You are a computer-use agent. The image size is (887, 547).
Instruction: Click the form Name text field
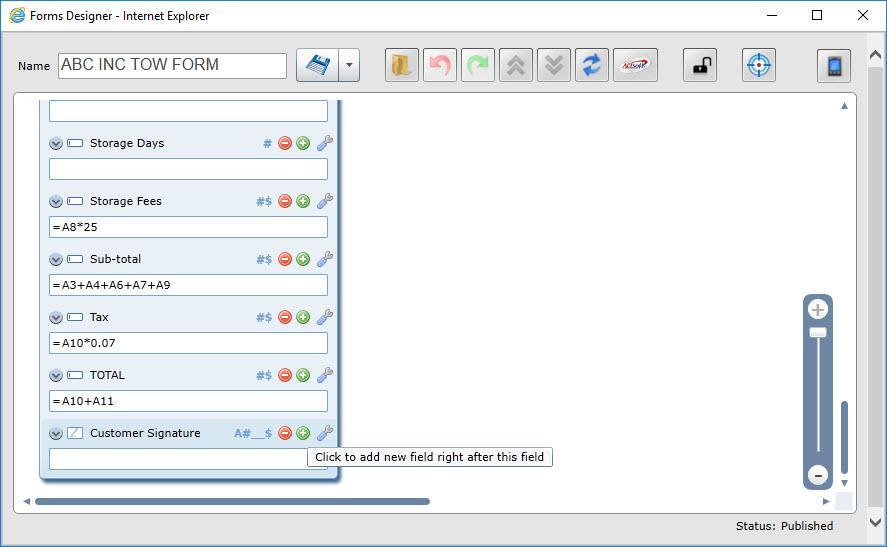click(172, 65)
